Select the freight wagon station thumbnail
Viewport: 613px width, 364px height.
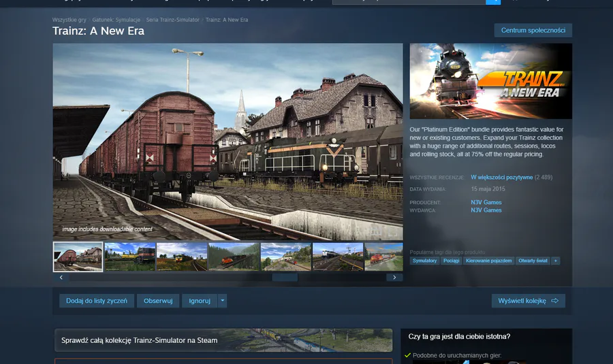coord(78,257)
